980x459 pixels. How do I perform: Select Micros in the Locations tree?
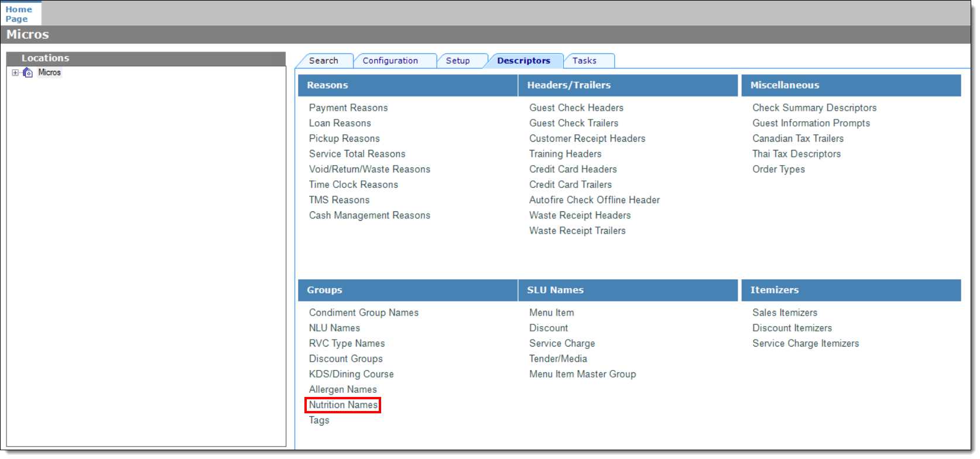pyautogui.click(x=49, y=73)
